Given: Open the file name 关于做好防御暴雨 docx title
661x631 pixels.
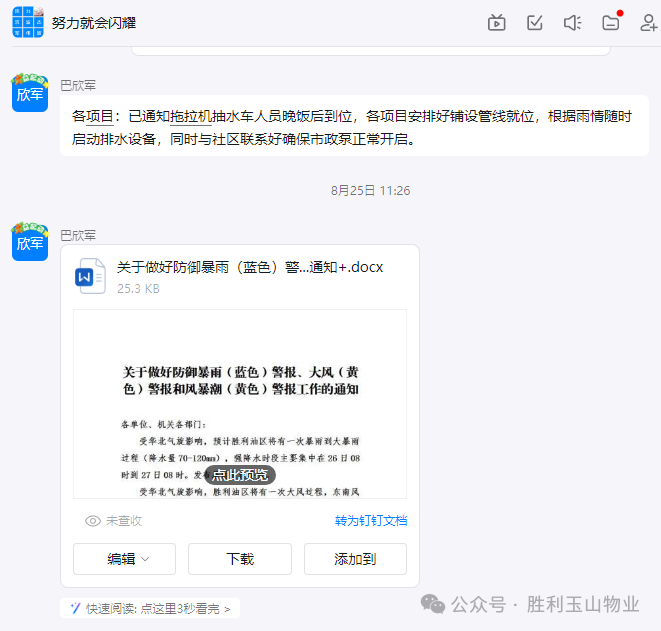Looking at the screenshot, I should 250,267.
